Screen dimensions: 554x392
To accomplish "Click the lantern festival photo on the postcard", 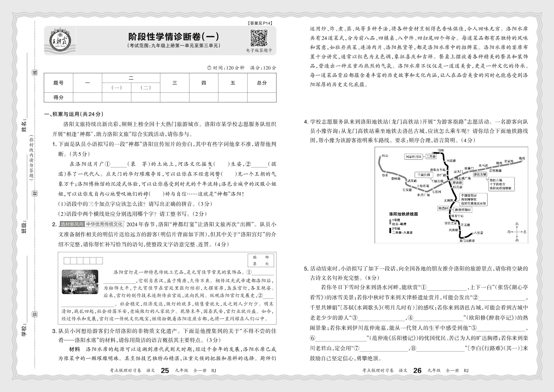I will pyautogui.click(x=80, y=282).
